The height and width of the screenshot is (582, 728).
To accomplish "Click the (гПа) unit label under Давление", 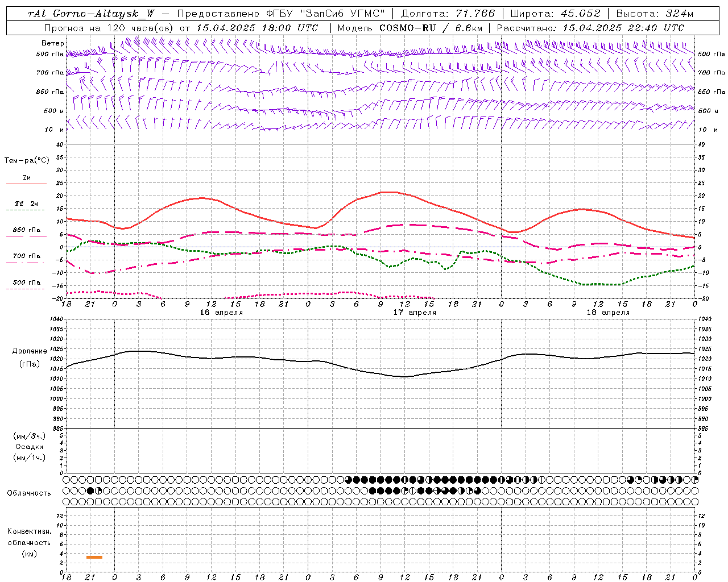I will pyautogui.click(x=30, y=364).
